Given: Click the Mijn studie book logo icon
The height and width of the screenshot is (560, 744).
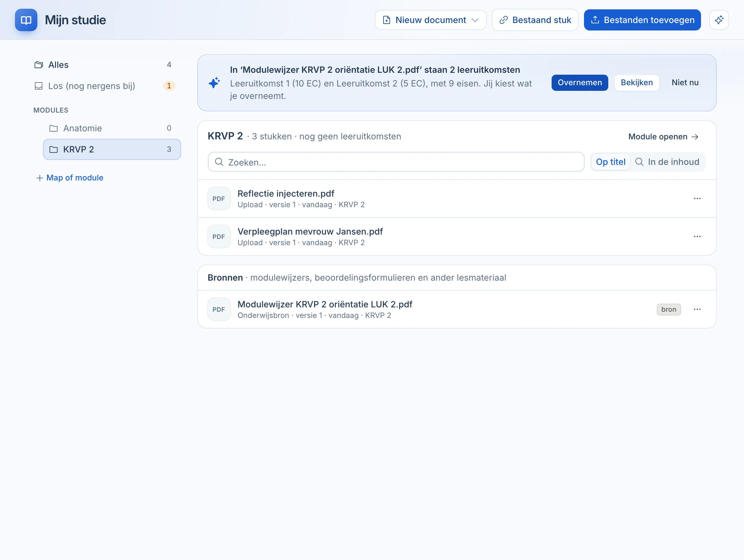Looking at the screenshot, I should pos(26,20).
